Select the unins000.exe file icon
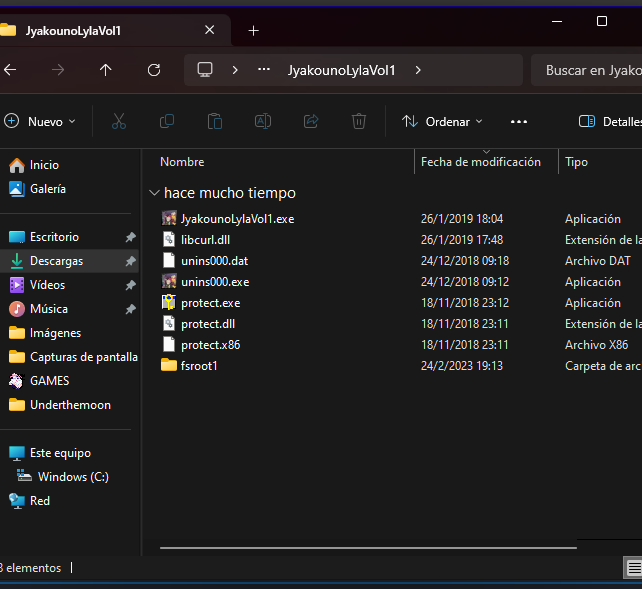The width and height of the screenshot is (642, 589). coord(169,282)
